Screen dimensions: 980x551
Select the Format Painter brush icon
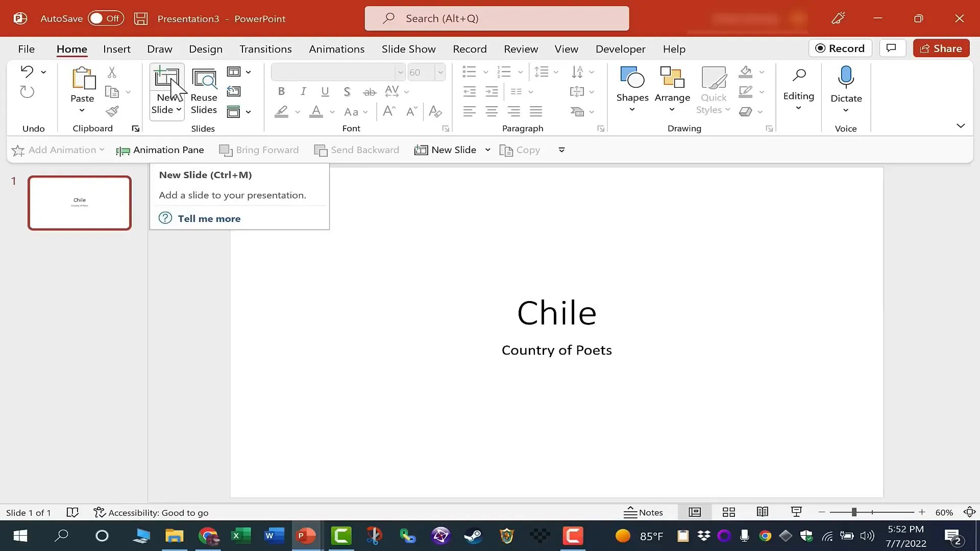(x=112, y=111)
